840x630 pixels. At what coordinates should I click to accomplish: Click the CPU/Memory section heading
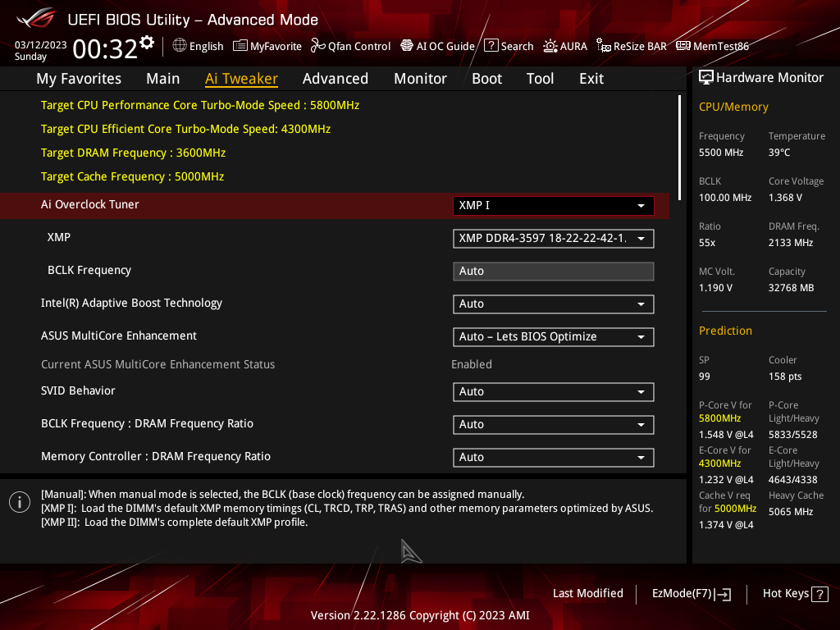(733, 107)
